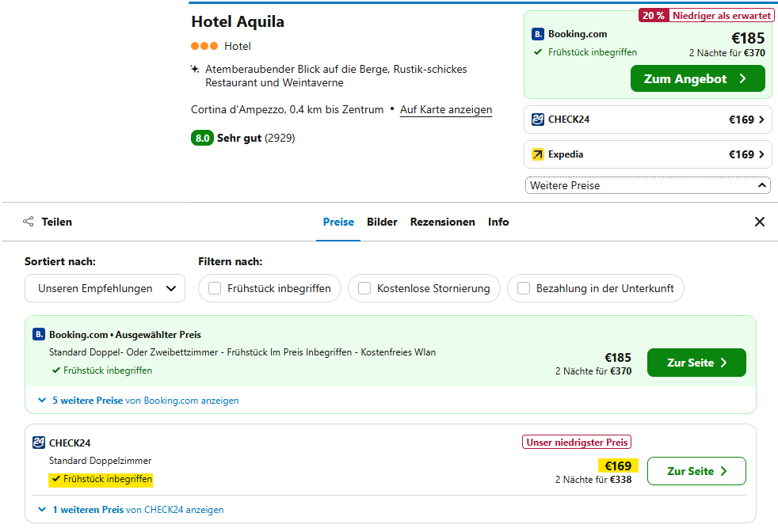Open the Info tab
Viewport: 778px width, 532px height.
pos(498,222)
